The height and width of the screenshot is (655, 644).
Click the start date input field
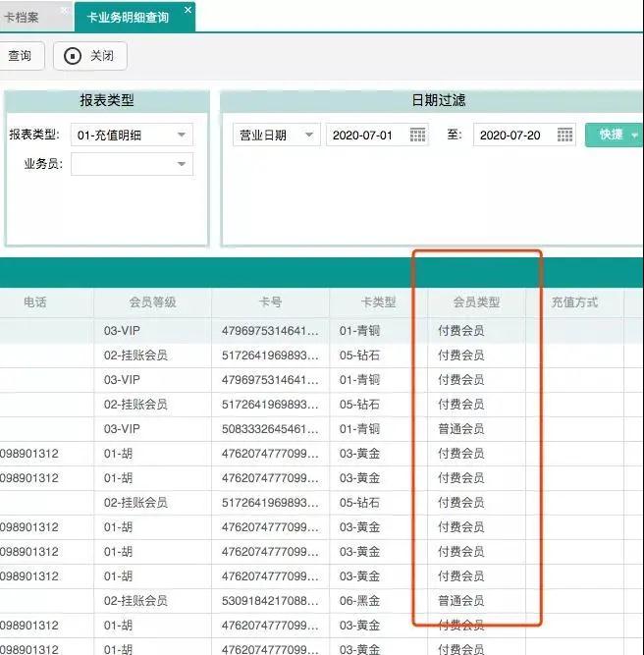pos(367,136)
